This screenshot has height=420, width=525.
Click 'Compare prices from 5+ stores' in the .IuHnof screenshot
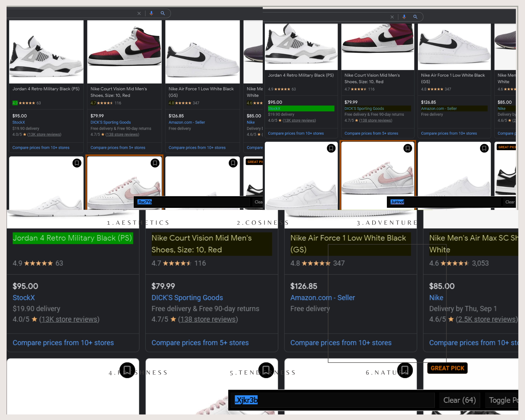(371, 133)
